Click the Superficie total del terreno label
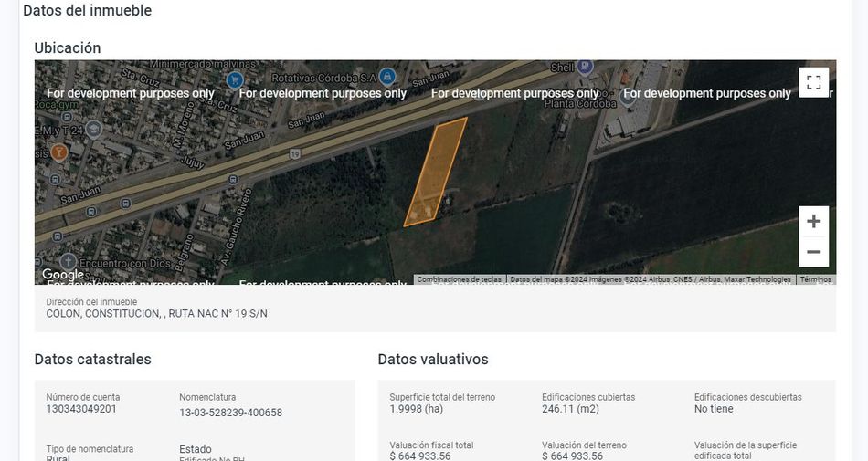Image resolution: width=868 pixels, height=461 pixels. point(442,397)
